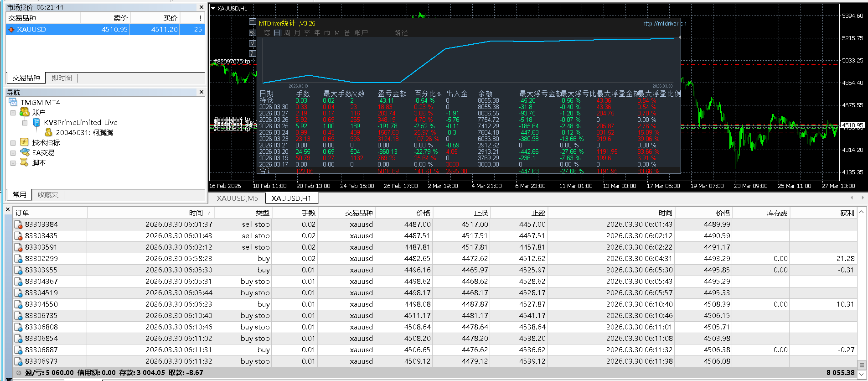
Task: Click the question mark help icon on chart
Action: (252, 53)
